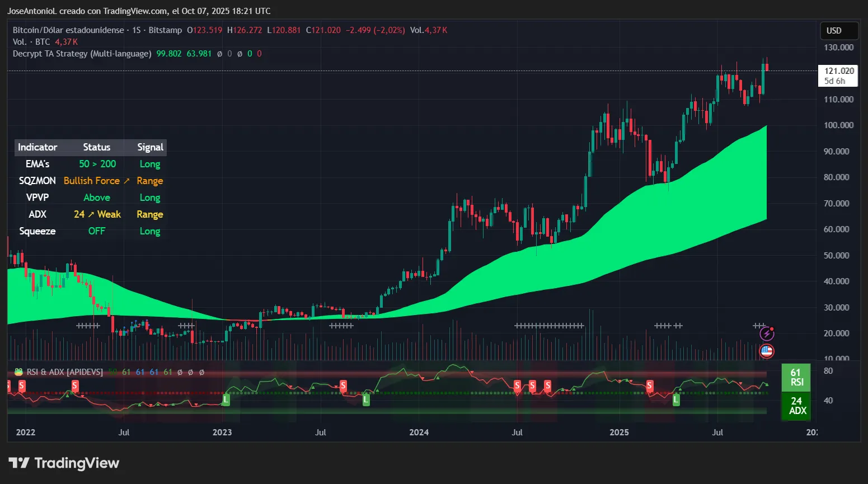868x484 pixels.
Task: Click the Squeeze OFF status cell
Action: (97, 231)
